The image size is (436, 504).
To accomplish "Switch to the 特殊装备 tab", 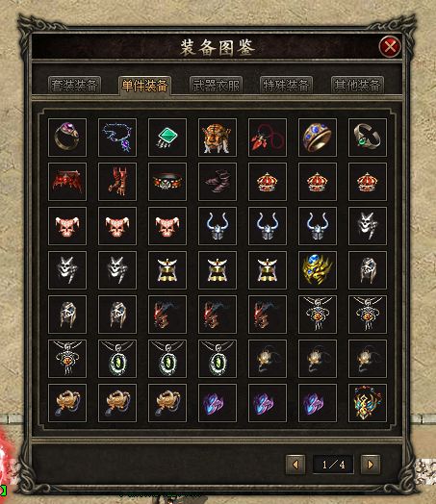I will [286, 86].
